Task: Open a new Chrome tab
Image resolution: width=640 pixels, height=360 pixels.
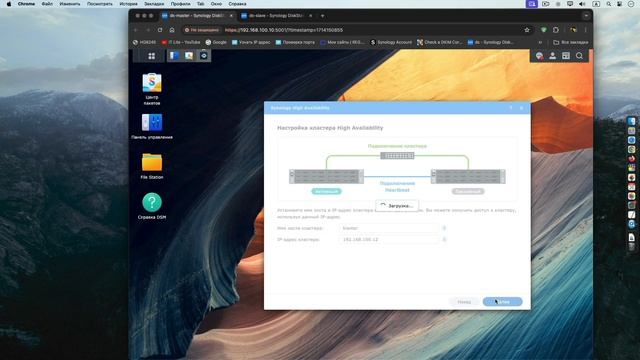Action: pos(322,16)
